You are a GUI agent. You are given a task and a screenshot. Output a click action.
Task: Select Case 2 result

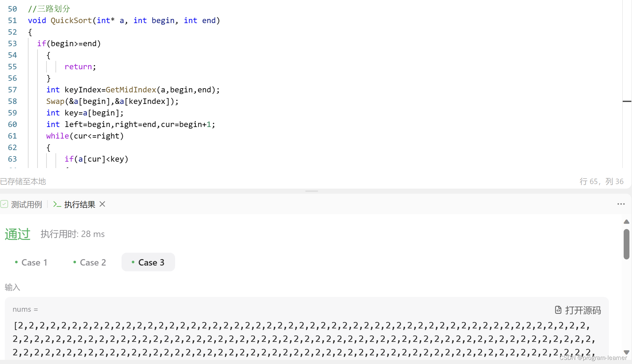point(89,262)
